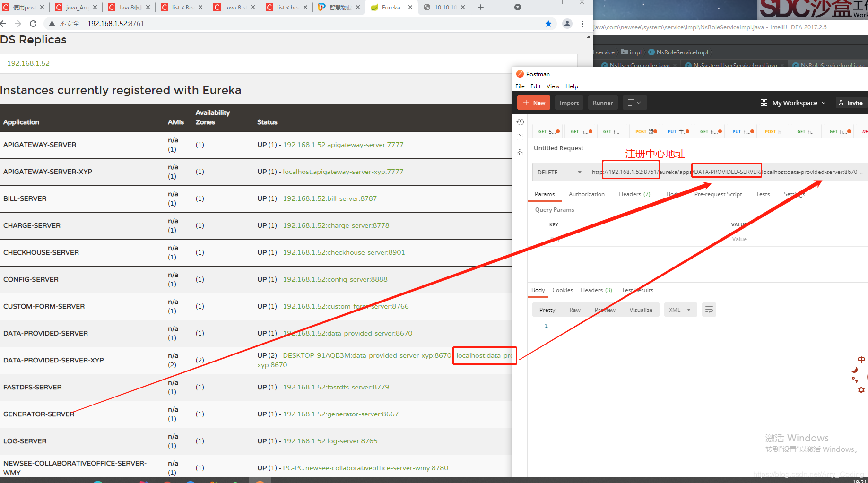
Task: Click the Postman logo in title bar
Action: [x=520, y=74]
